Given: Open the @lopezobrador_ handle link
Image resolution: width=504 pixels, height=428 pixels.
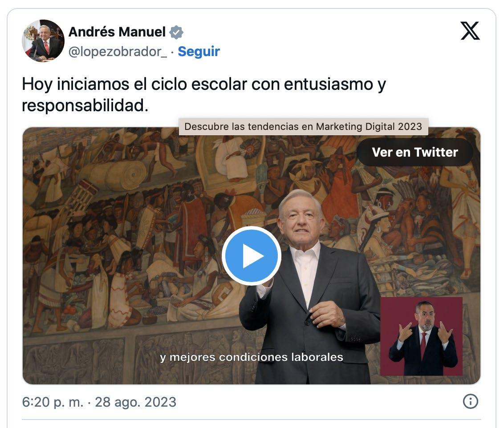Looking at the screenshot, I should coord(118,51).
